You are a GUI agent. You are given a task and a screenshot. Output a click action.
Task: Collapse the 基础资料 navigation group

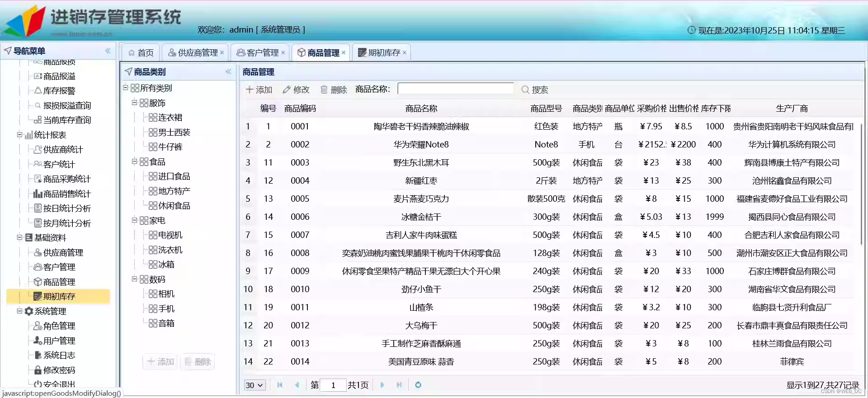point(19,237)
